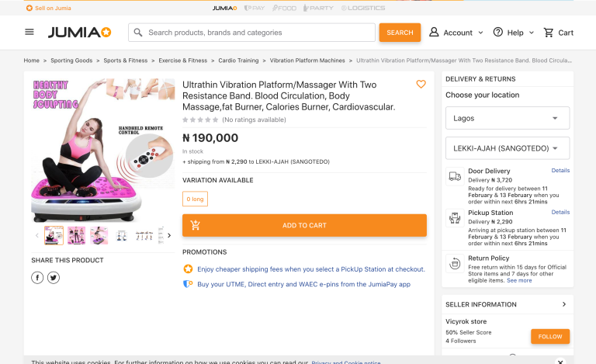Screen dimensions: 596x364
Task: Follow the Vicyrok store
Action: [549, 336]
